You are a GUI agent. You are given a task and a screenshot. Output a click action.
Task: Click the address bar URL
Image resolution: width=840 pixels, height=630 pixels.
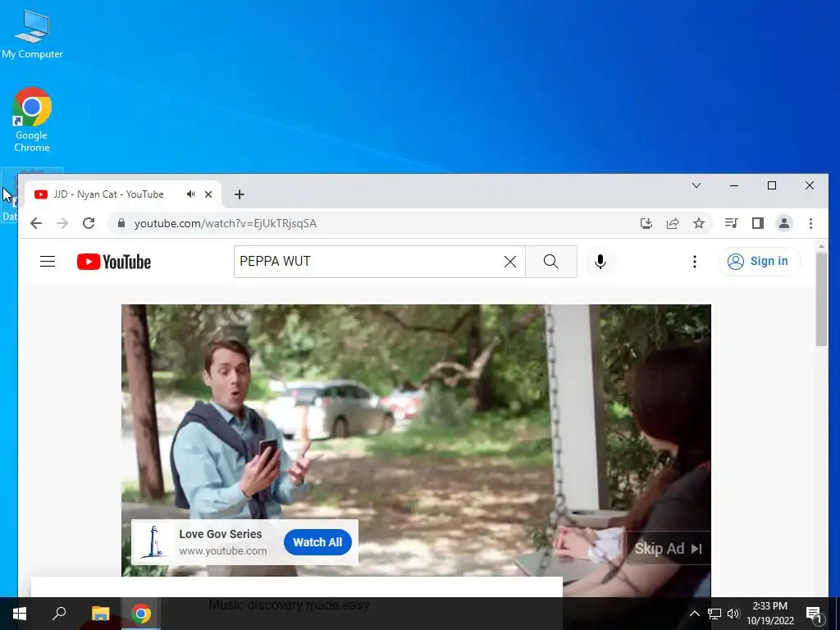point(226,223)
